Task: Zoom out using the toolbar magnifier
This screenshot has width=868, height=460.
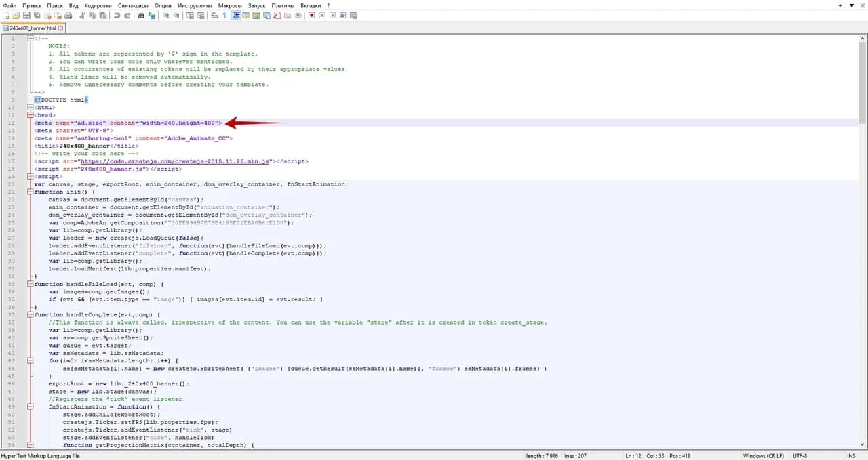Action: pyautogui.click(x=177, y=16)
